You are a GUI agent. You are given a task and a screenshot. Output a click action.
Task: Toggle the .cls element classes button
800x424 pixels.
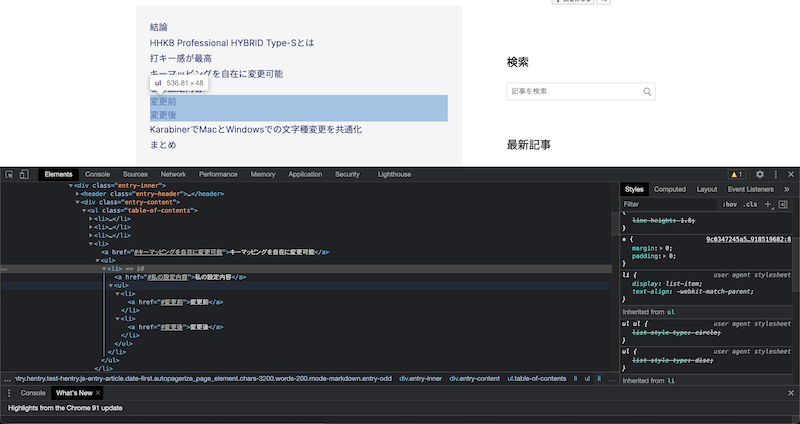click(750, 204)
